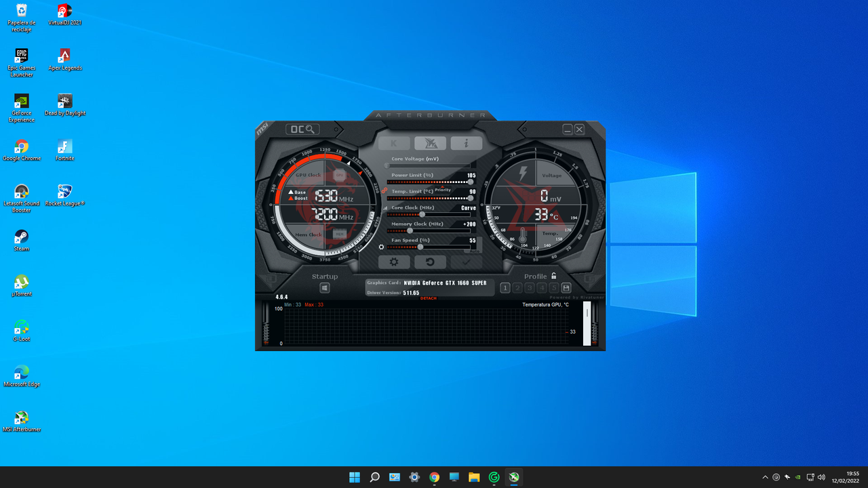The height and width of the screenshot is (488, 868).
Task: Apply settings with the checkmark button
Action: (x=467, y=262)
